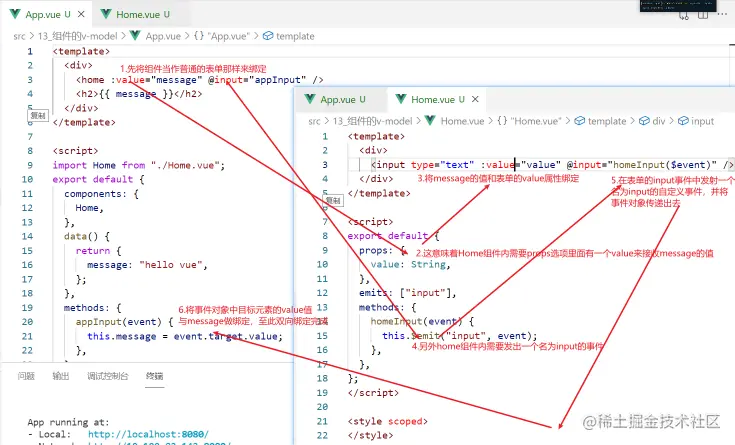Select the {} "App.vue" breadcrumb symbol
735x445 pixels.
point(222,36)
